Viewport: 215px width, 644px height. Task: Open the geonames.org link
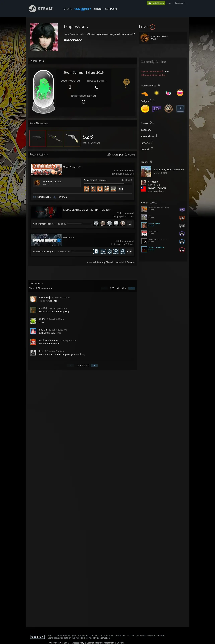tap(104, 638)
